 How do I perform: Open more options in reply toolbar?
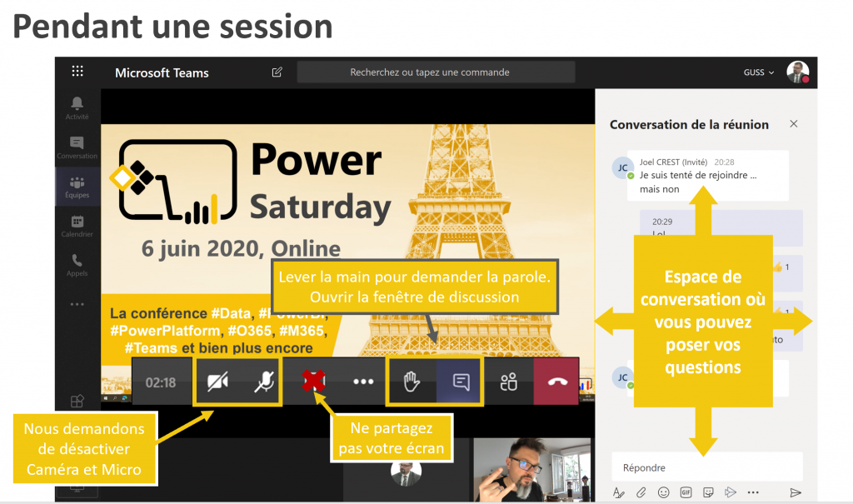(753, 492)
